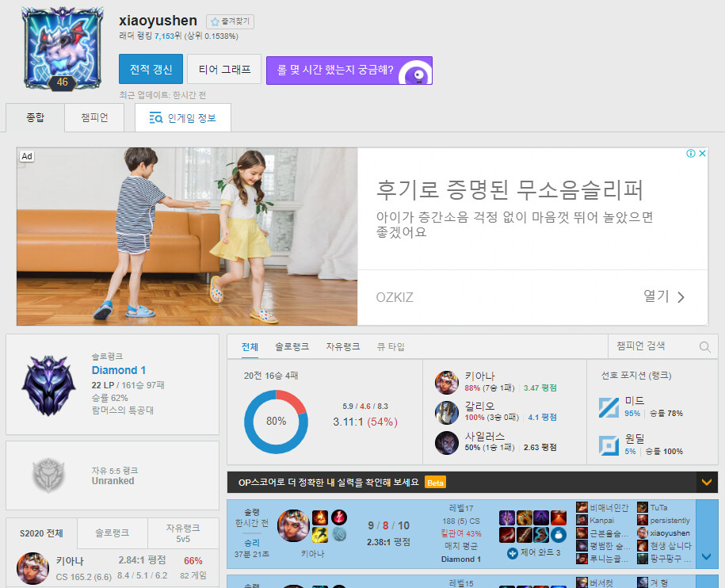Click champion icon beside player TuTa
This screenshot has height=588, width=725.
click(x=643, y=507)
